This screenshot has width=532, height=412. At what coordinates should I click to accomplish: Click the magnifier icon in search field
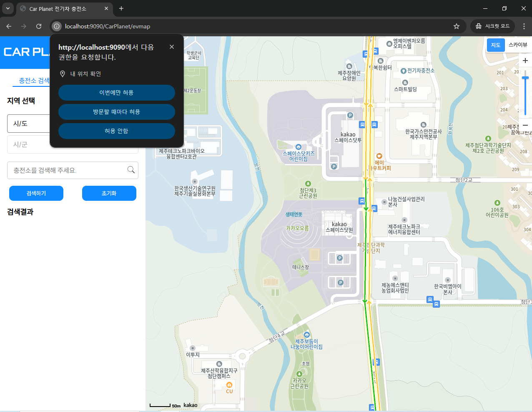point(131,169)
